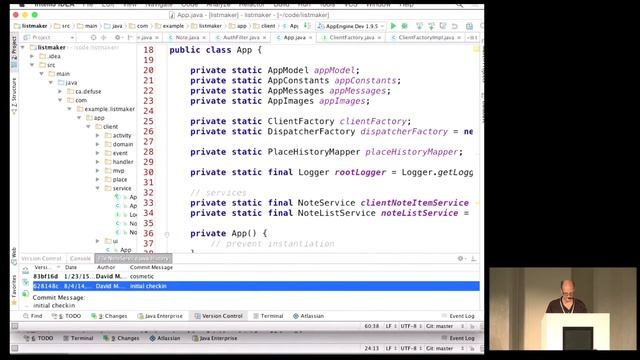640x360 pixels.
Task: Open the AppEngine Dev run configuration dropdown
Action: point(351,26)
